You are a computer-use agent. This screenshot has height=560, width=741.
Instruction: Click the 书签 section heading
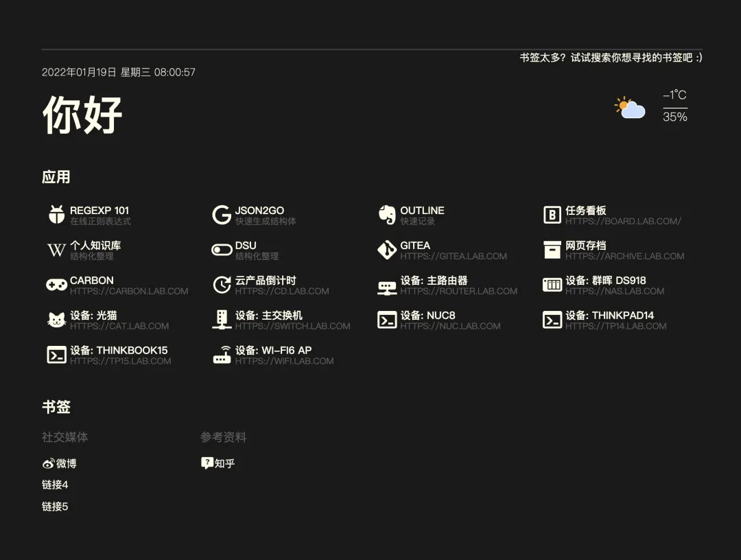point(56,407)
